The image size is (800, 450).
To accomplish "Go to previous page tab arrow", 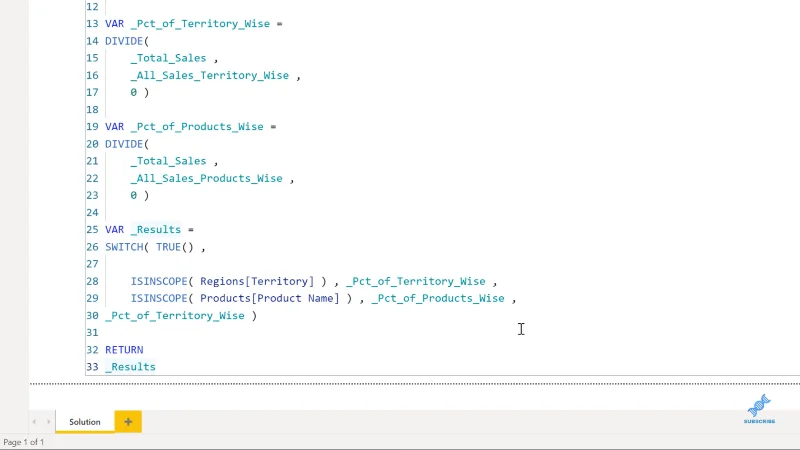I will [34, 422].
